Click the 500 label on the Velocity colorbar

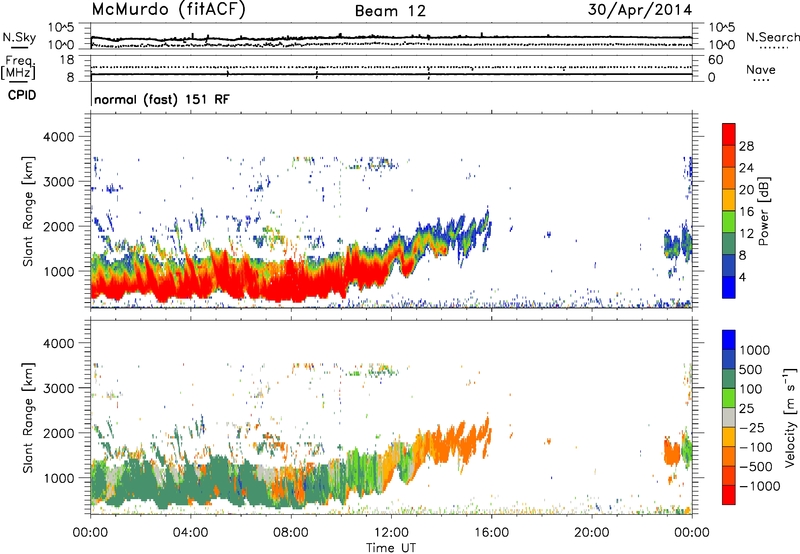pos(751,369)
